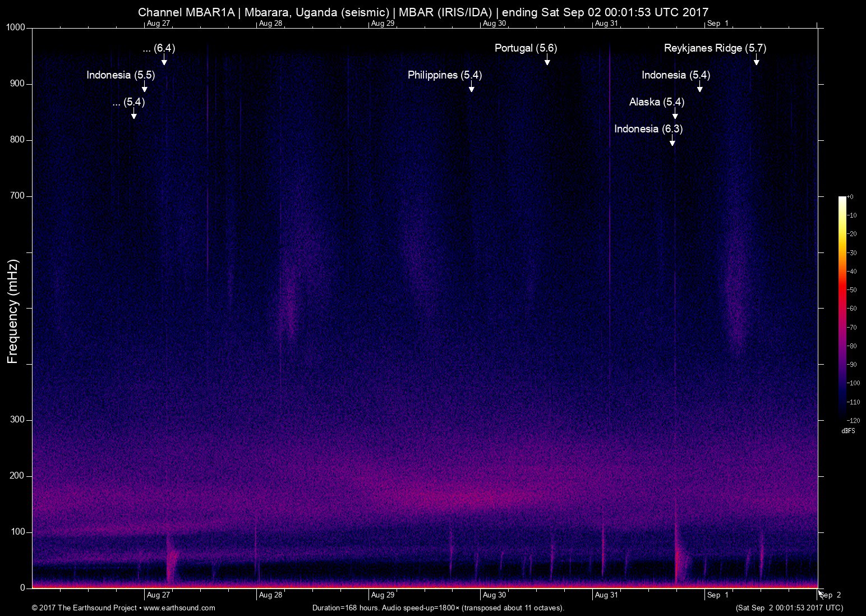Click the arrow below Indonesia (6.3)
The image size is (866, 616).
point(672,141)
